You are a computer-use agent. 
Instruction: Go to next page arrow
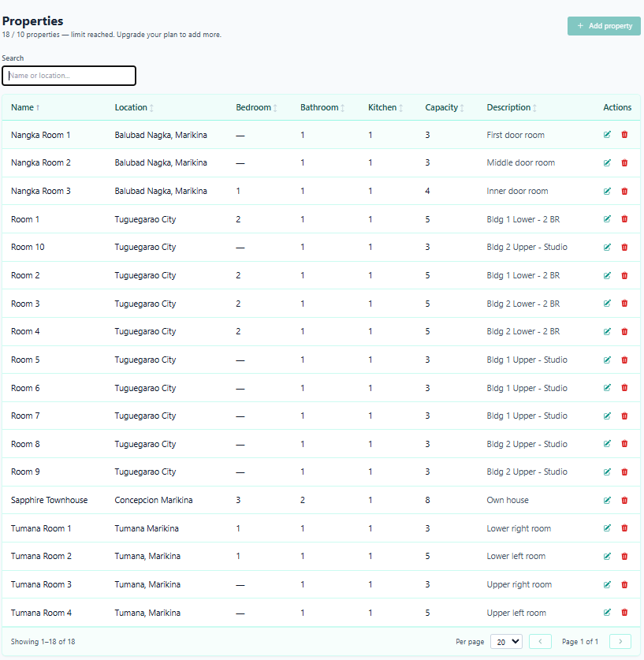click(x=620, y=642)
